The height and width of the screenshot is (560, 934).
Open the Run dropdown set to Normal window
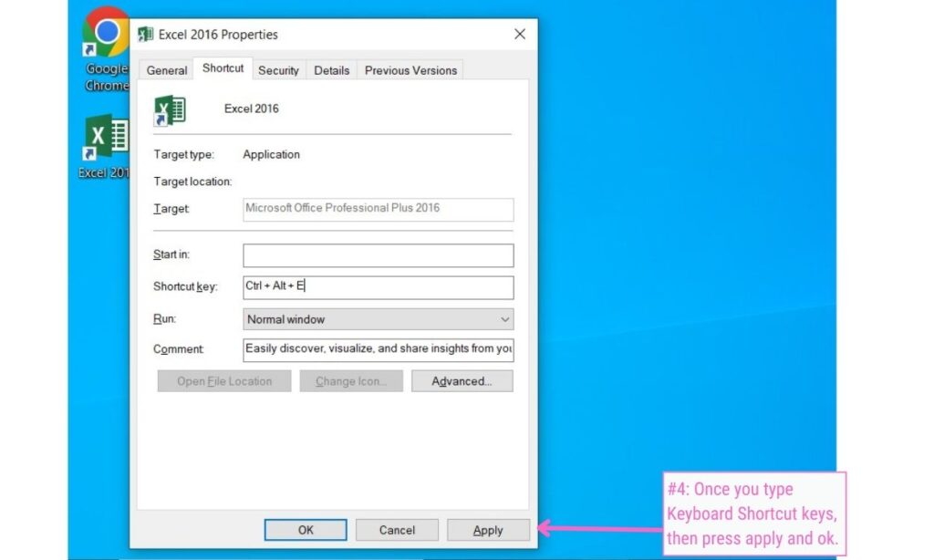pyautogui.click(x=377, y=318)
